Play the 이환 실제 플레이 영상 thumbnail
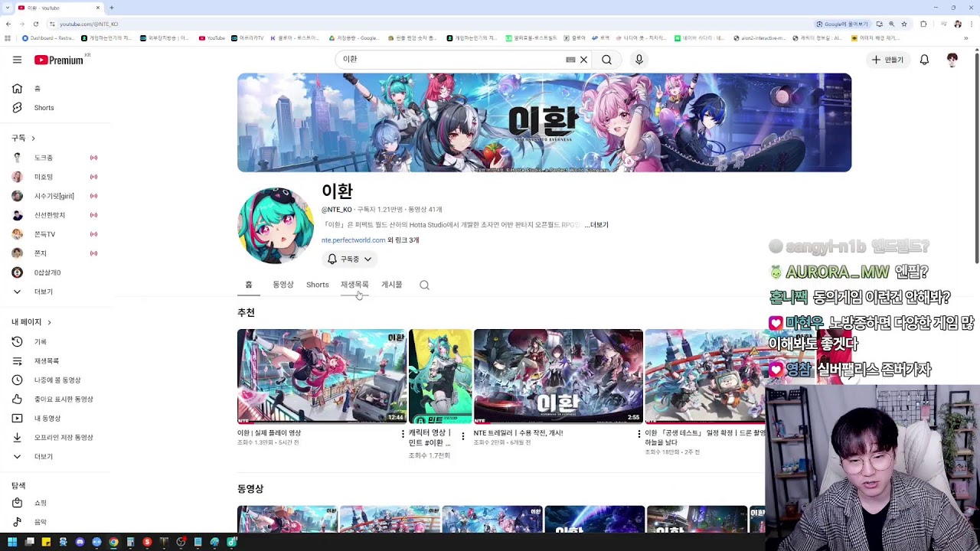Screen dimensions: 980x551 (322, 377)
